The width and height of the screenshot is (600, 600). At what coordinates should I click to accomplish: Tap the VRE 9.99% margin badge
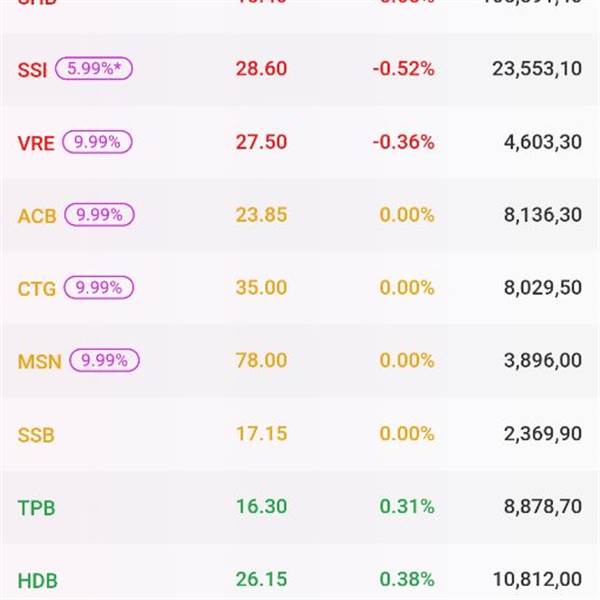click(98, 142)
